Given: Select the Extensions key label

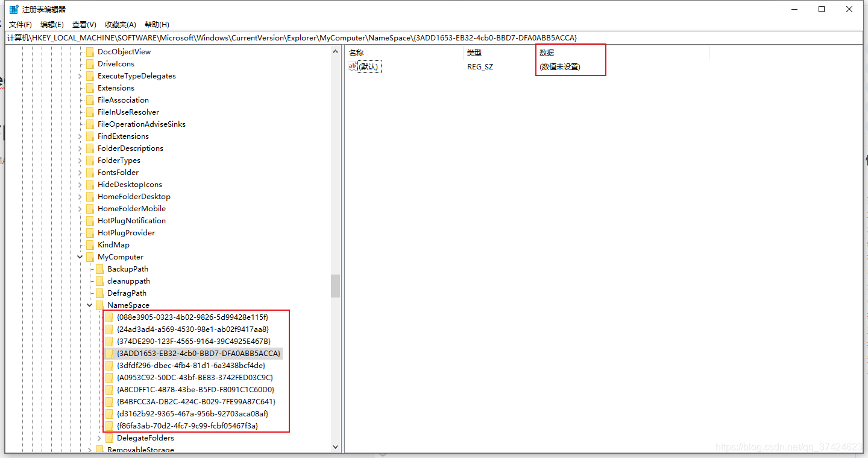Looking at the screenshot, I should (116, 88).
